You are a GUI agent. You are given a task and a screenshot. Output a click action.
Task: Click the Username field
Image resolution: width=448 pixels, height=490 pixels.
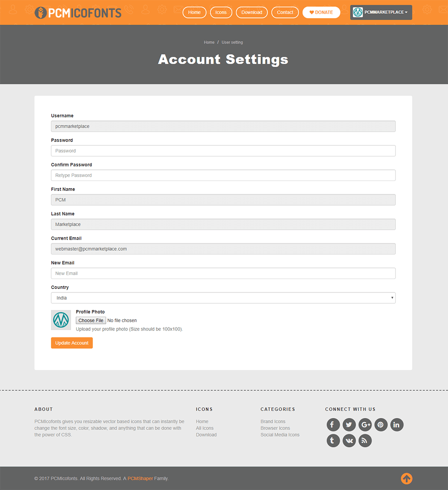tap(223, 126)
